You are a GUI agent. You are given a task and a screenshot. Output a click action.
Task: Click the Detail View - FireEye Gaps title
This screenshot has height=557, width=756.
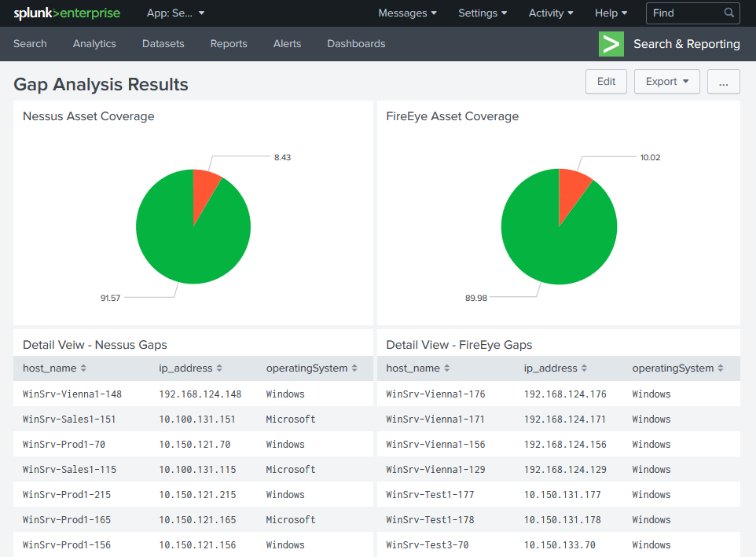point(459,345)
